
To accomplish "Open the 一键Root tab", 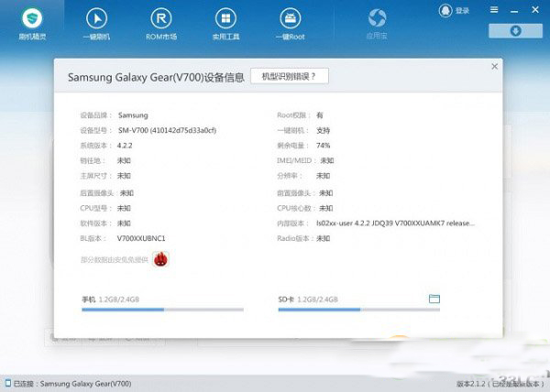I will [x=290, y=24].
